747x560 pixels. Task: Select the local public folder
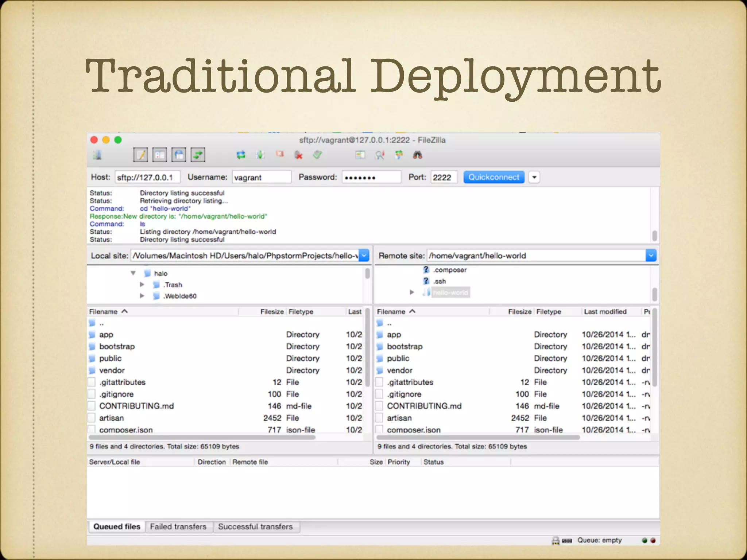(x=225, y=358)
